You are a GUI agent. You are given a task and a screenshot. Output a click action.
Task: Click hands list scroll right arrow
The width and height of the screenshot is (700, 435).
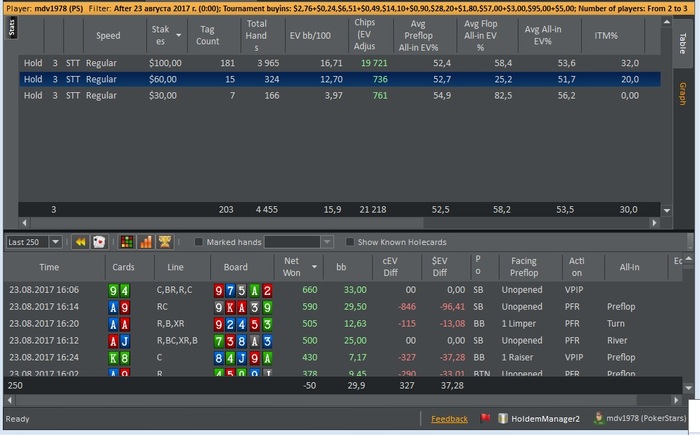[x=676, y=400]
